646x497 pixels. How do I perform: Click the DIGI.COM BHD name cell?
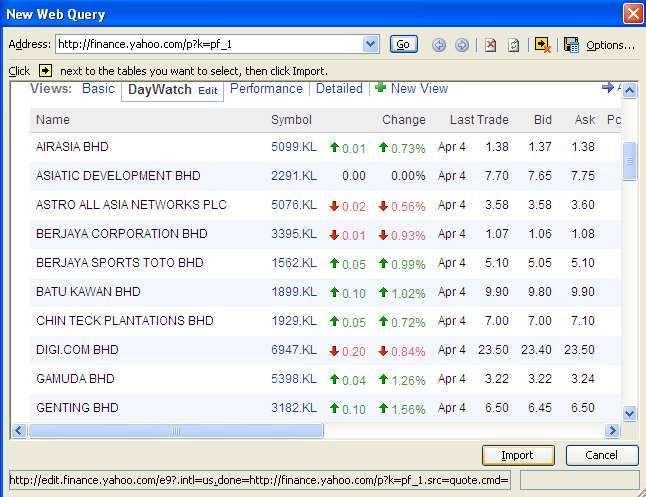77,350
